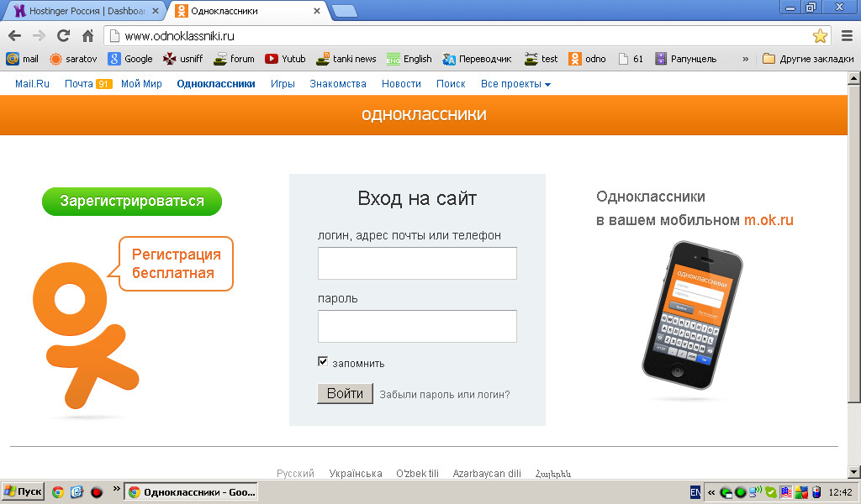Switch language to Azərbaycan dili
This screenshot has width=861, height=504.
click(487, 473)
